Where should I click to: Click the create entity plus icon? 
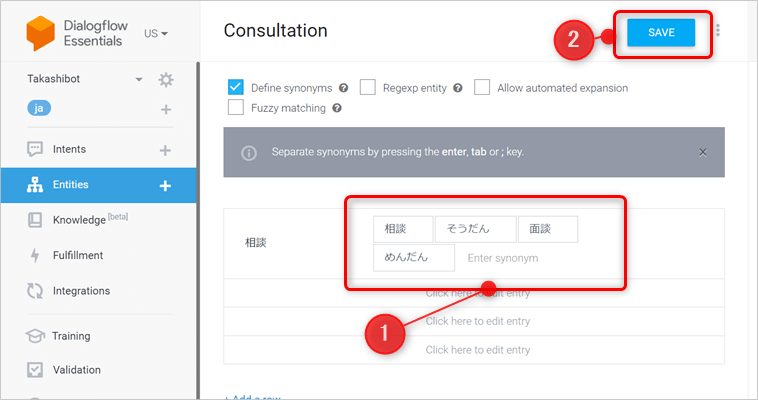[x=166, y=185]
